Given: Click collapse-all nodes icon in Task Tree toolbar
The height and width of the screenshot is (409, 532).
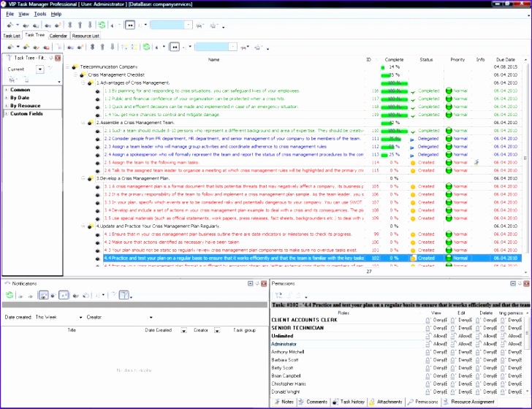Looking at the screenshot, I should click(134, 47).
